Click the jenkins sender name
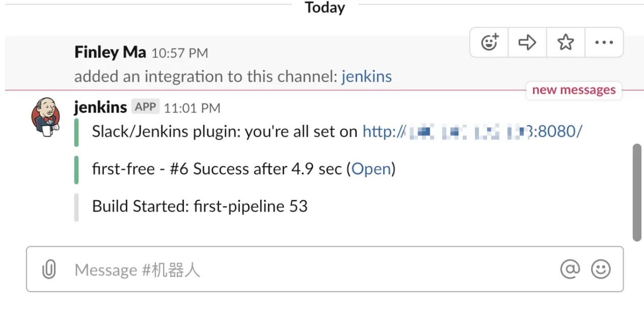Viewport: 644px width, 316px height. [x=100, y=108]
